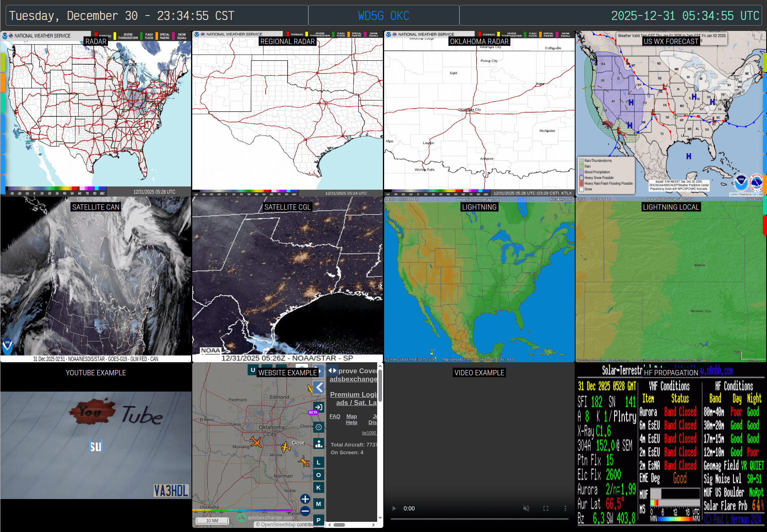Toggle the muted speaker on the video player

tap(526, 508)
